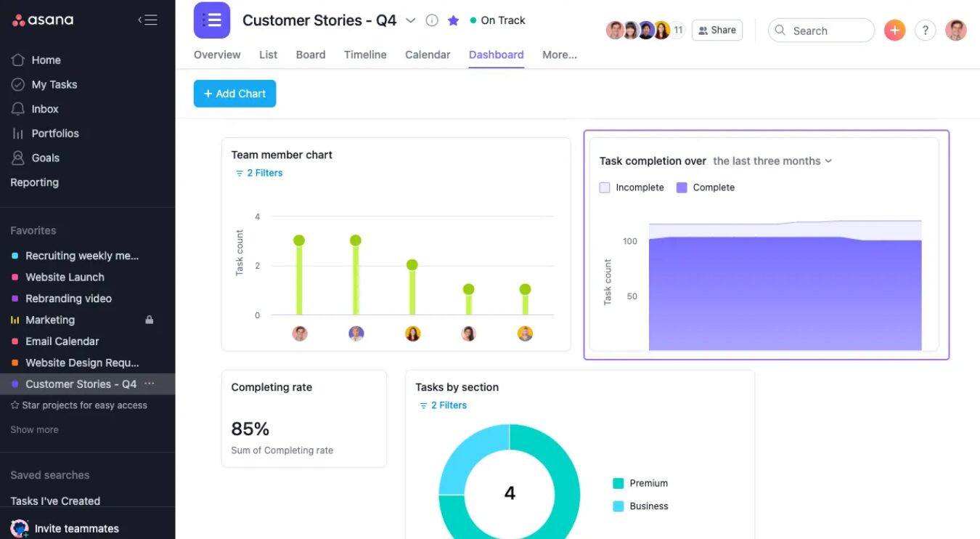980x539 pixels.
Task: Switch to the Board tab
Action: click(310, 54)
